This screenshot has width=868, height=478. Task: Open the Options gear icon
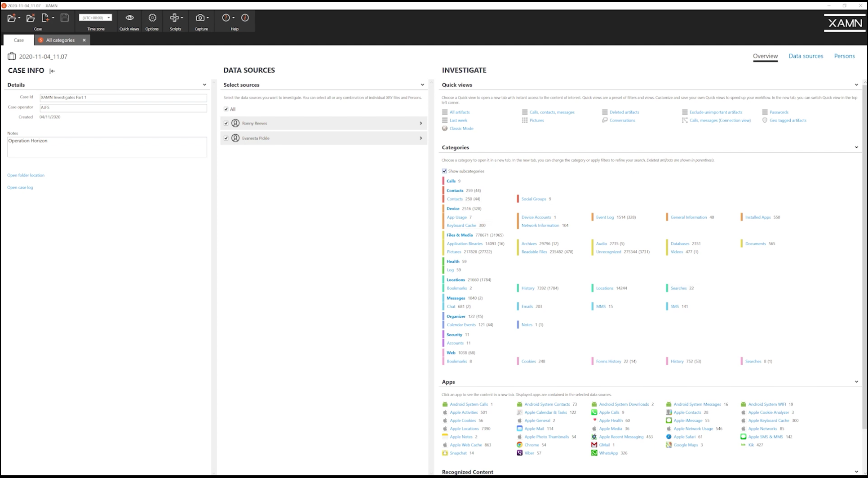152,18
